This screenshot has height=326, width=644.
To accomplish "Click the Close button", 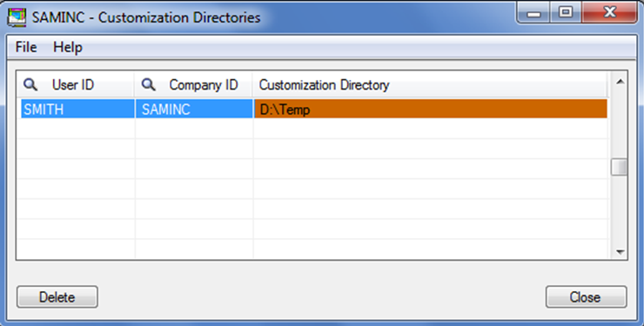I will pos(586,297).
